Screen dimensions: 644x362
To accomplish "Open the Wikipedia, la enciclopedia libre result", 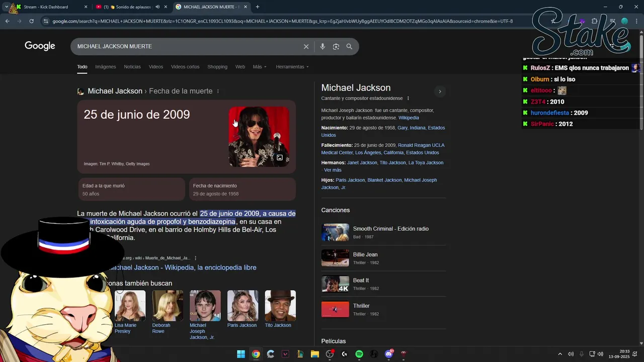I will pyautogui.click(x=183, y=267).
